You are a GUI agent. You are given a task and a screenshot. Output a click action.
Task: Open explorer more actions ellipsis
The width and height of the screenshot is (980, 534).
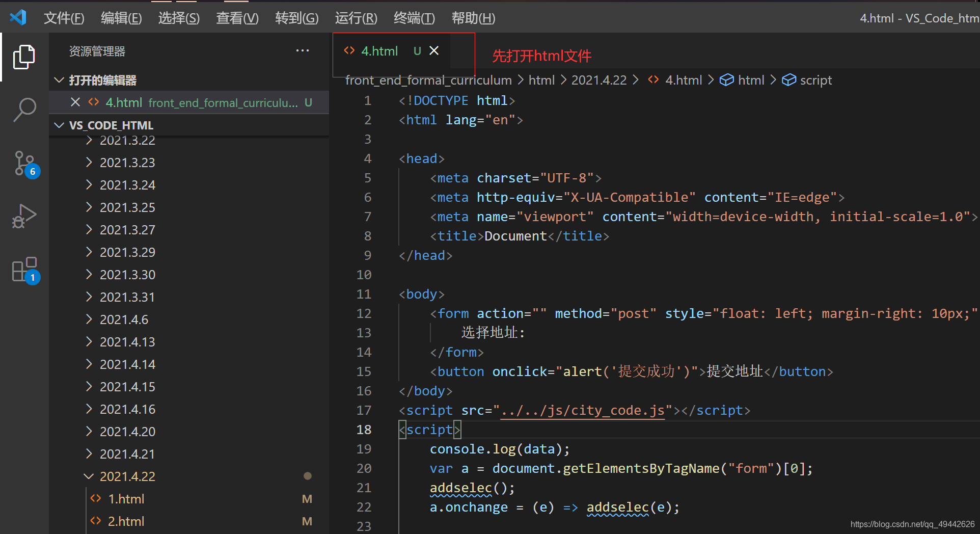point(303,50)
